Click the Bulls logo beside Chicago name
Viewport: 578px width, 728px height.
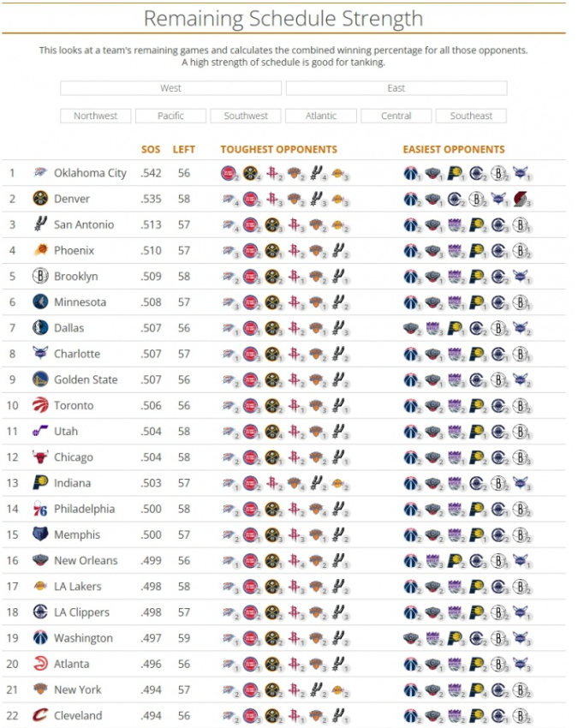[40, 457]
